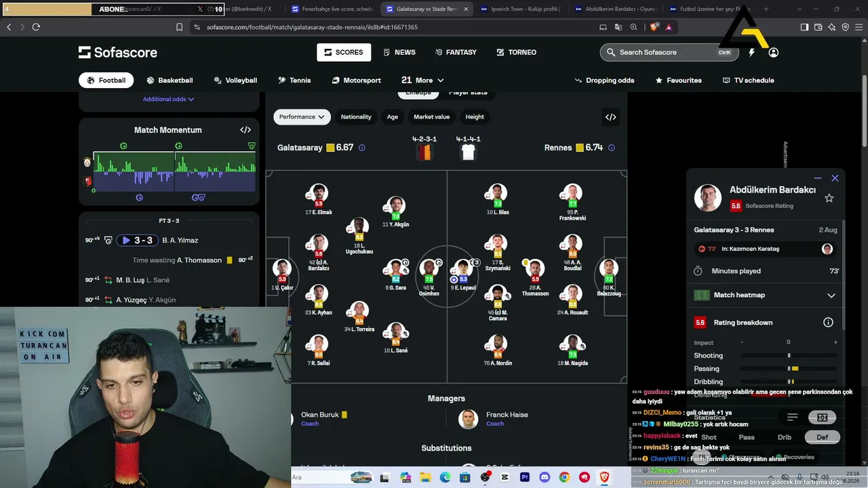Open the Rating breakdown info icon
The width and height of the screenshot is (868, 488).
point(828,323)
